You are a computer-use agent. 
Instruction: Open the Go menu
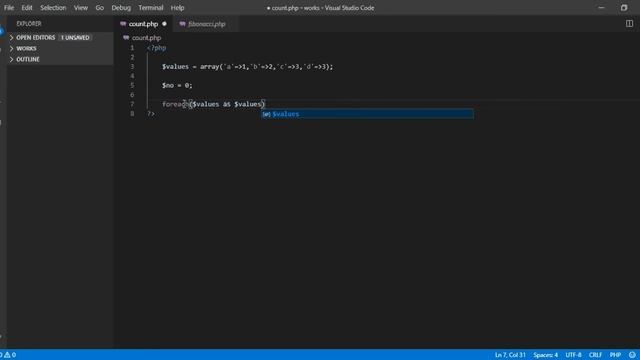(x=100, y=8)
